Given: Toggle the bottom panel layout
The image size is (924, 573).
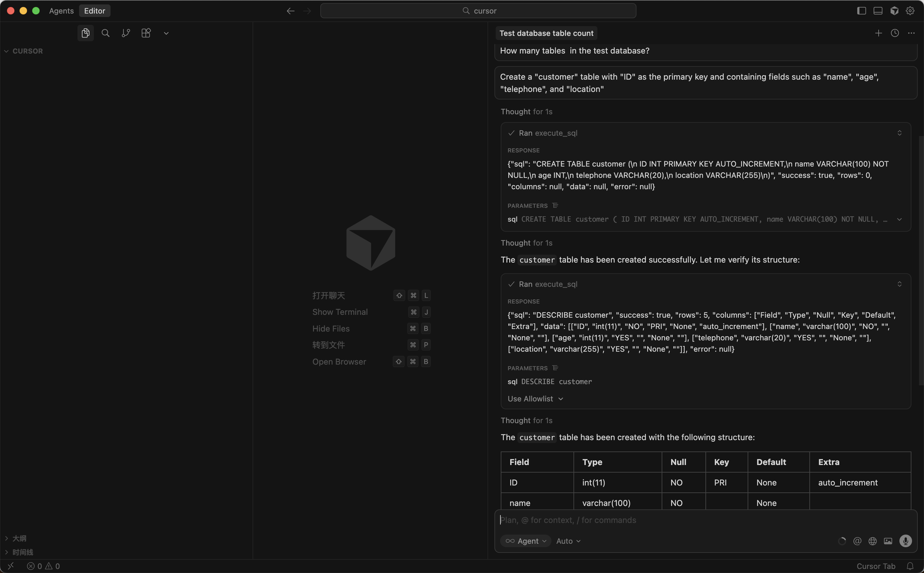Looking at the screenshot, I should pyautogui.click(x=878, y=11).
